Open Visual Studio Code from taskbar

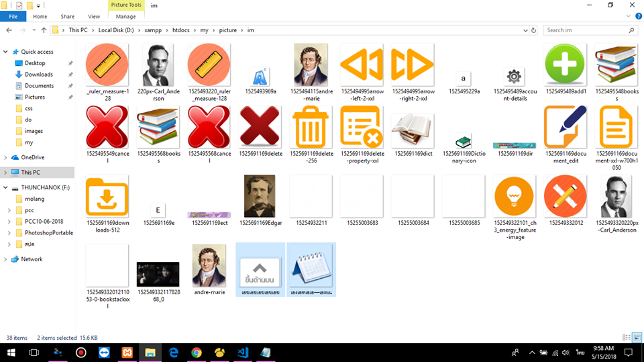tap(243, 353)
